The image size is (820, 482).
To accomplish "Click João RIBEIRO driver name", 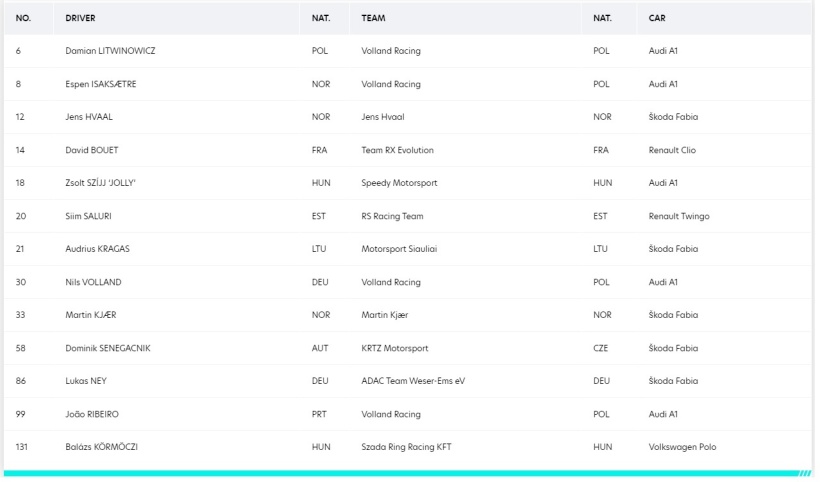I will click(x=92, y=414).
